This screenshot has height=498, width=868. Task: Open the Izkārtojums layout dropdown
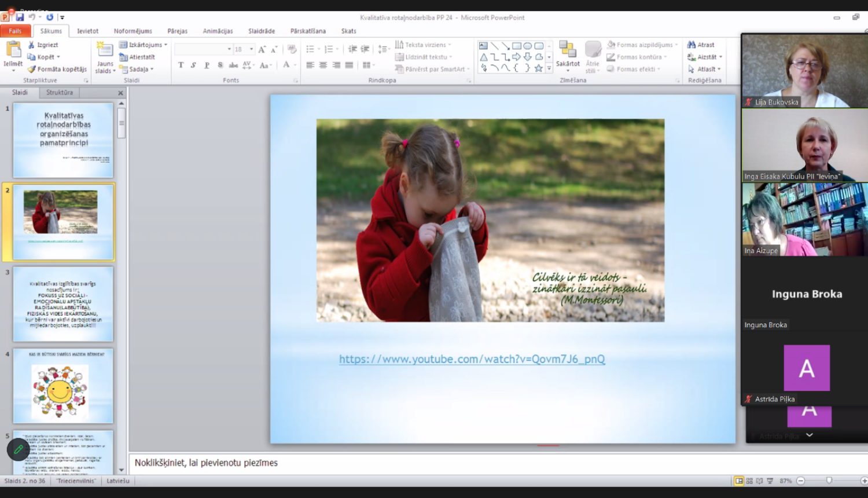[x=144, y=45]
